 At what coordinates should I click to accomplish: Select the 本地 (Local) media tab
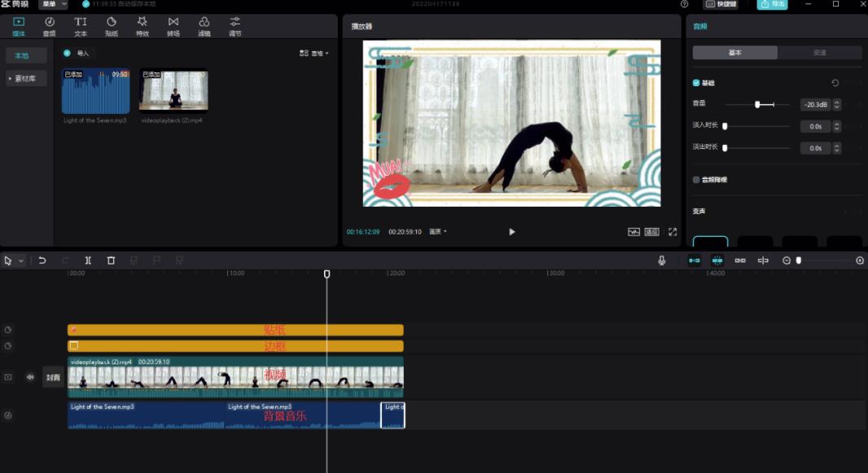point(22,55)
